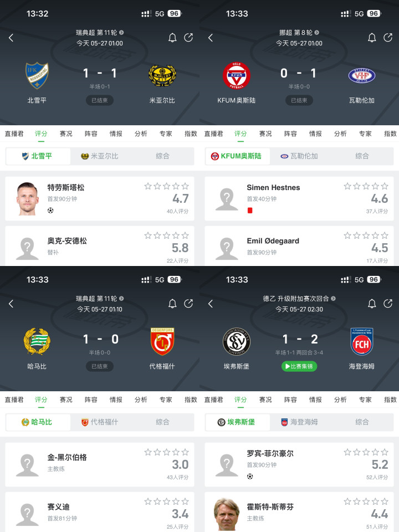
Task: Play 比赛集锦 match highlights
Action: tap(299, 366)
